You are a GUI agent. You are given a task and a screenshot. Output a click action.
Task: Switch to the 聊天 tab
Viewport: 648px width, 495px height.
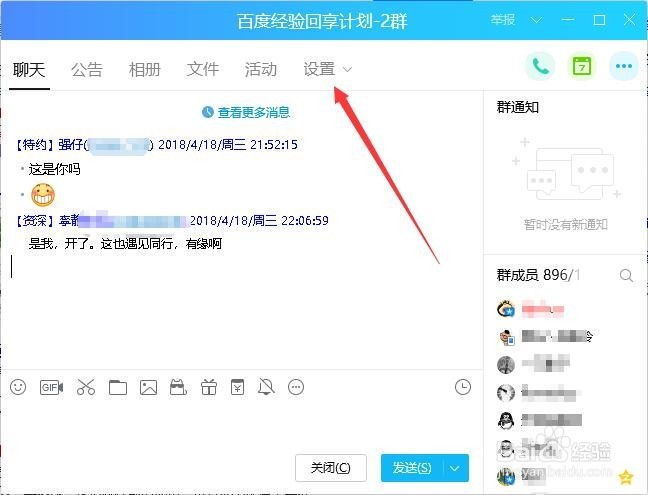click(29, 69)
